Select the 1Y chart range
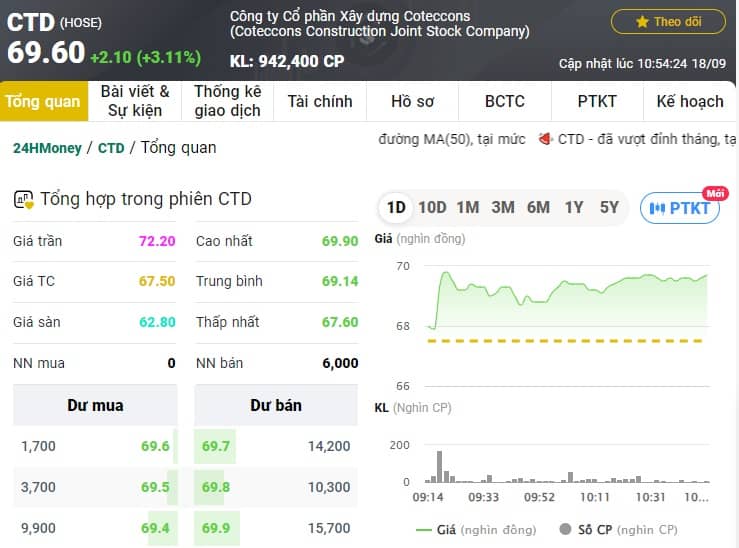Viewport: 739px width, 548px height. (574, 207)
